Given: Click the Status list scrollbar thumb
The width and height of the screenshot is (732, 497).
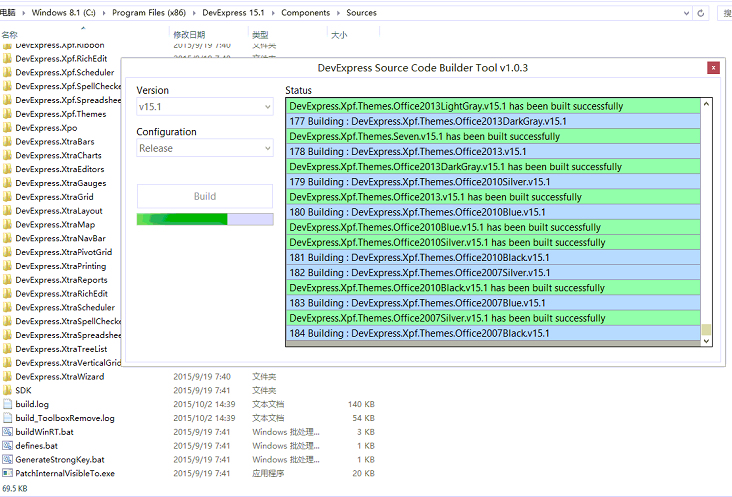Looking at the screenshot, I should click(x=706, y=329).
